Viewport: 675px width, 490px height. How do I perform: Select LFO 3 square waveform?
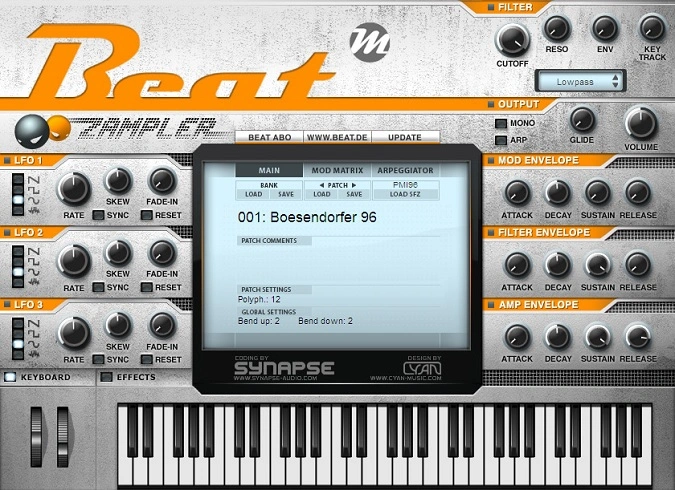[18, 334]
